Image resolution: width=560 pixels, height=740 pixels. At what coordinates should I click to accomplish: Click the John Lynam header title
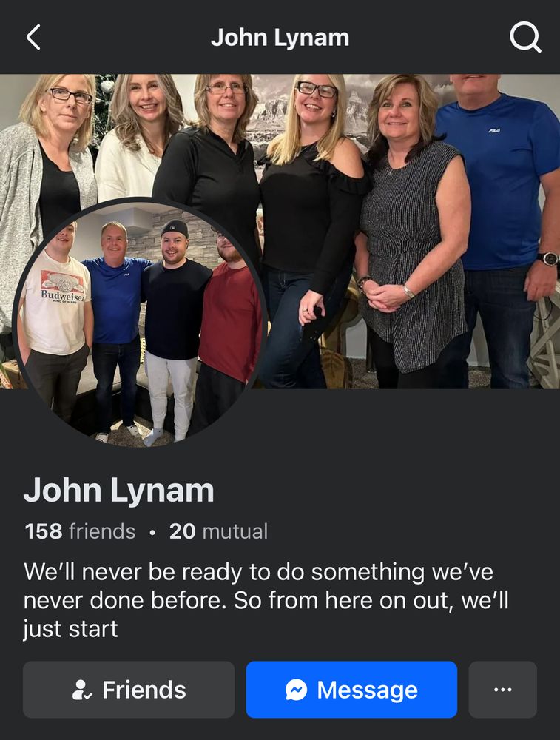pos(280,37)
